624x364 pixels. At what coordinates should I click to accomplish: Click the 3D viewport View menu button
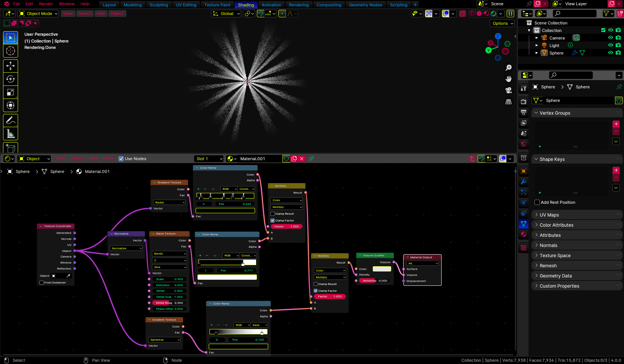point(68,14)
